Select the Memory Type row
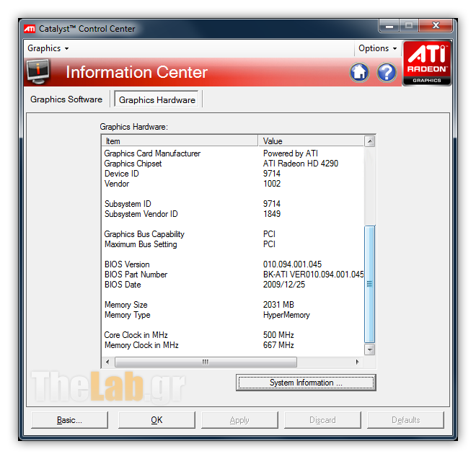The width and height of the screenshot is (476, 459). click(x=232, y=315)
